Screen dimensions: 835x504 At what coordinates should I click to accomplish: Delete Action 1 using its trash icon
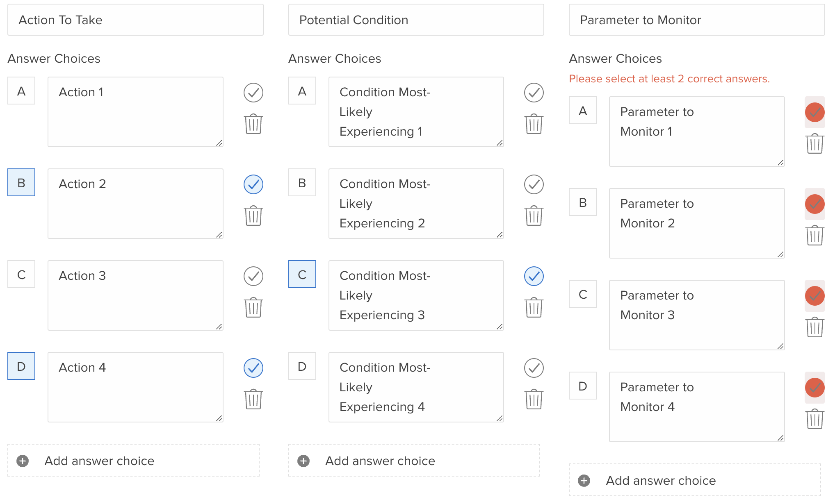point(253,124)
